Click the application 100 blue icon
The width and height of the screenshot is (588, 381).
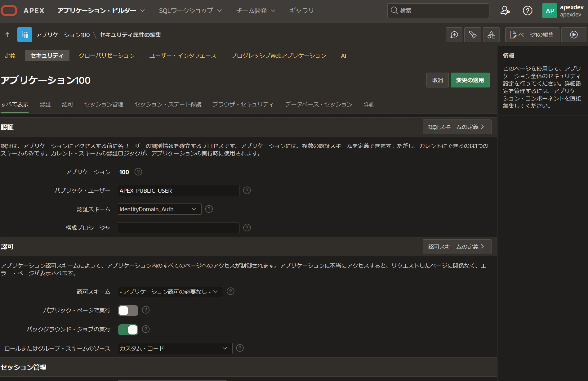click(x=25, y=35)
